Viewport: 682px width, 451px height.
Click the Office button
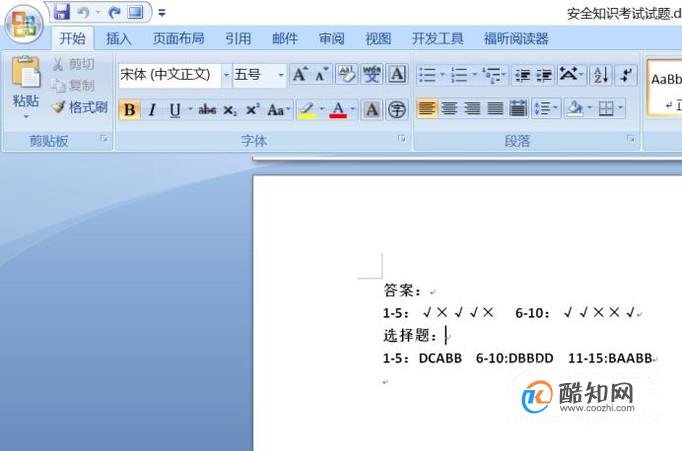coord(24,24)
